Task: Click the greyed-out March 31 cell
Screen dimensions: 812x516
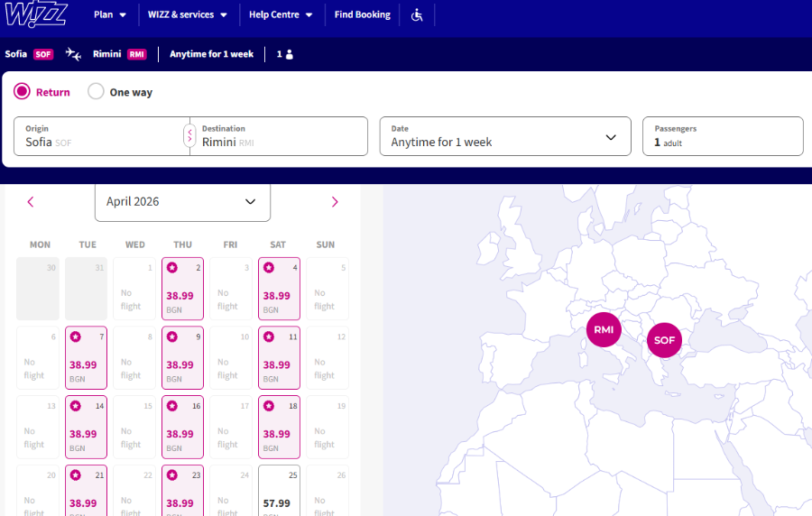Action: point(86,289)
